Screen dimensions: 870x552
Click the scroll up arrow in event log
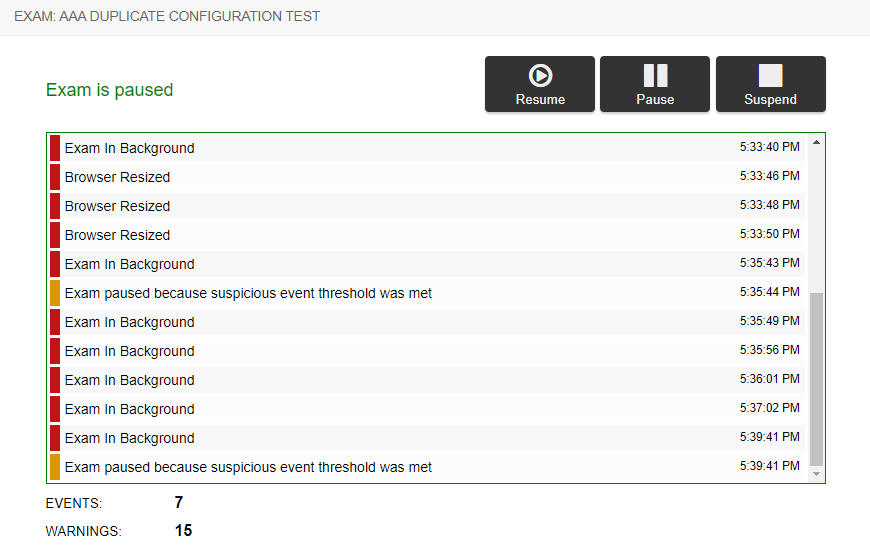coord(816,143)
